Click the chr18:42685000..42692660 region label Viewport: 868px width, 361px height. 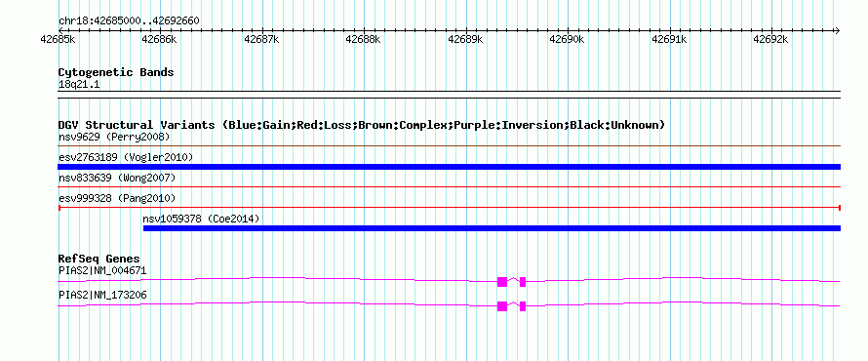(129, 21)
